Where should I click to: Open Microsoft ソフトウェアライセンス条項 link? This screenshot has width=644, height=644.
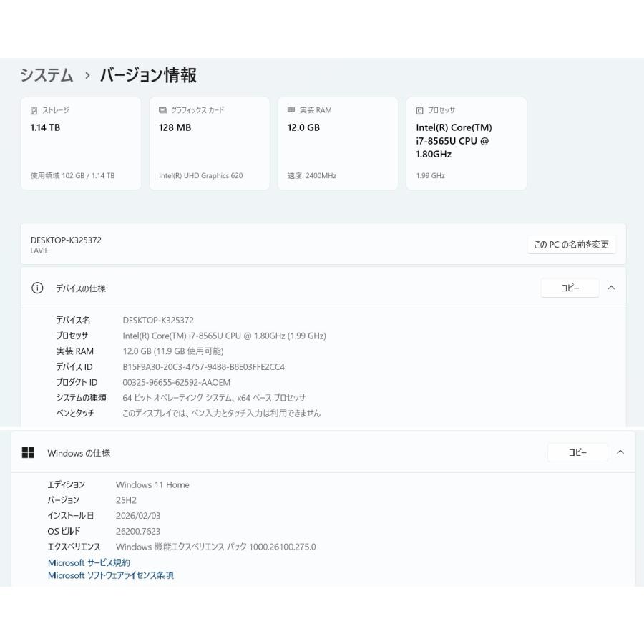pos(111,575)
